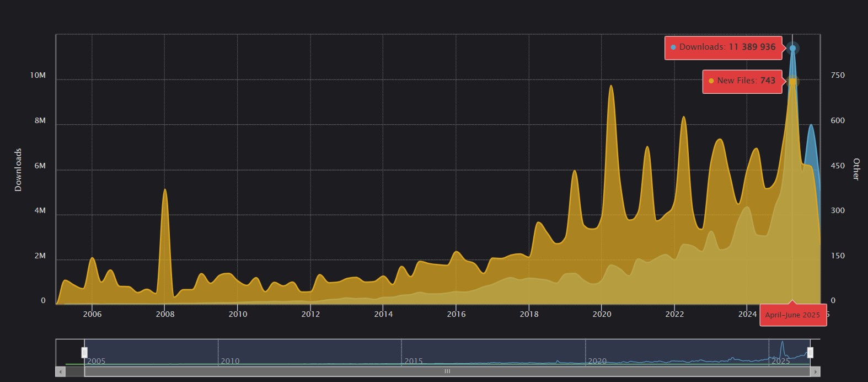Click the 300 value on Other axis
Image resolution: width=868 pixels, height=382 pixels.
click(x=838, y=210)
